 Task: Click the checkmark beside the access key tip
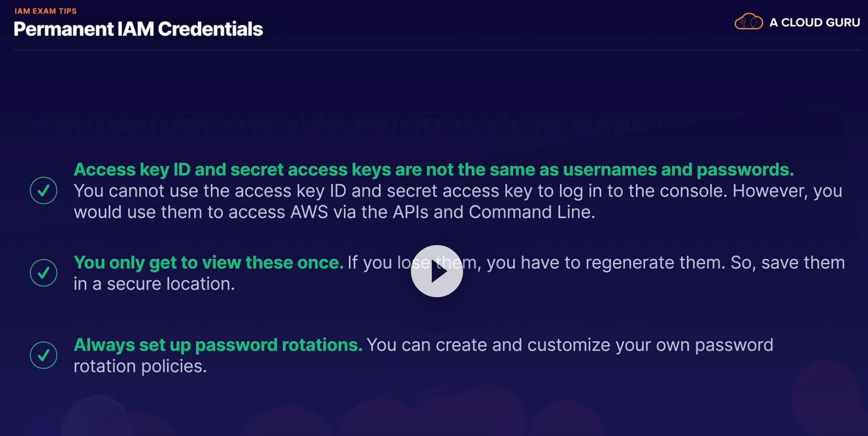tap(44, 190)
